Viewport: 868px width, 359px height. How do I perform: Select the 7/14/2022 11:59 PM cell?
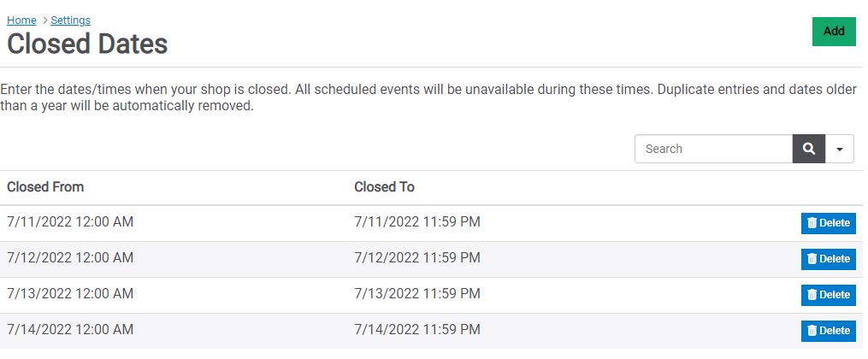417,330
